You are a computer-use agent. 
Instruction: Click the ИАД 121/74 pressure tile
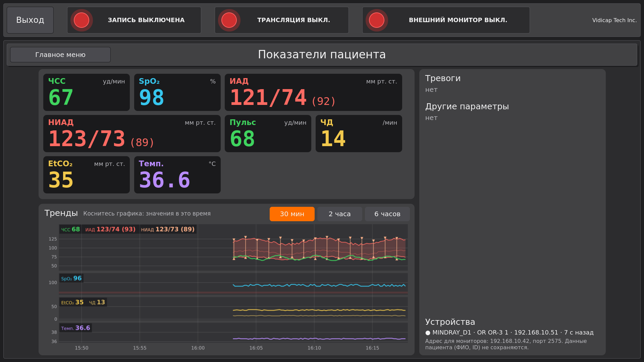tap(313, 92)
